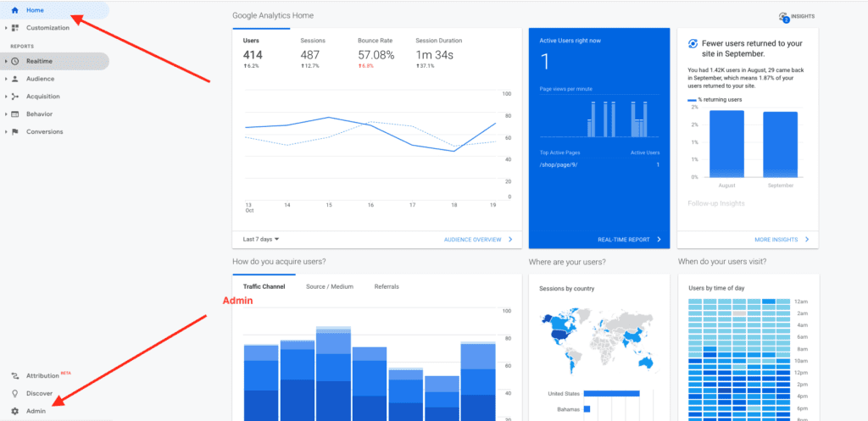Open the Attribution beta menu label

48,375
